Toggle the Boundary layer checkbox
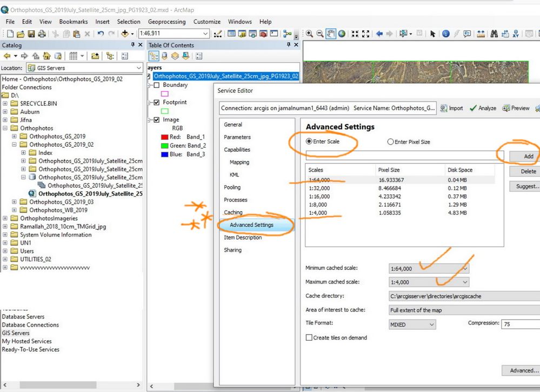 pyautogui.click(x=157, y=85)
